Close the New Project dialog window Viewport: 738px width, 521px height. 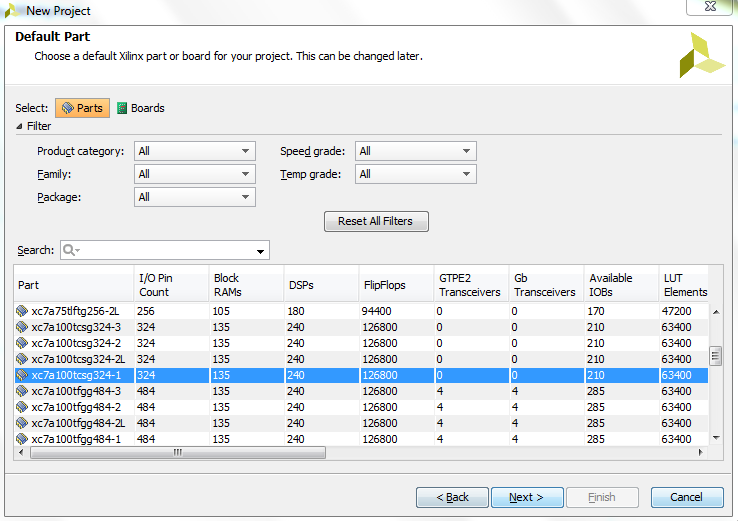tap(710, 7)
